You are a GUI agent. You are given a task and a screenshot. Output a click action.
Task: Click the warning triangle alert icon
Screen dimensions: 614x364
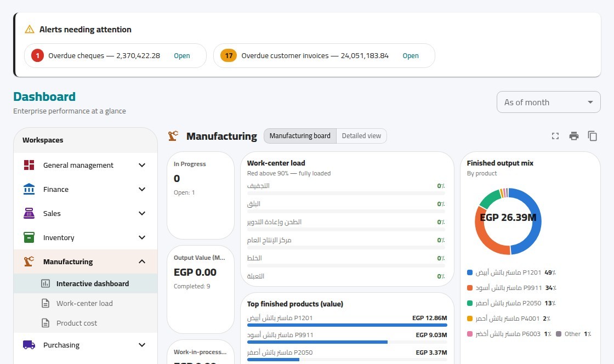[x=30, y=30]
